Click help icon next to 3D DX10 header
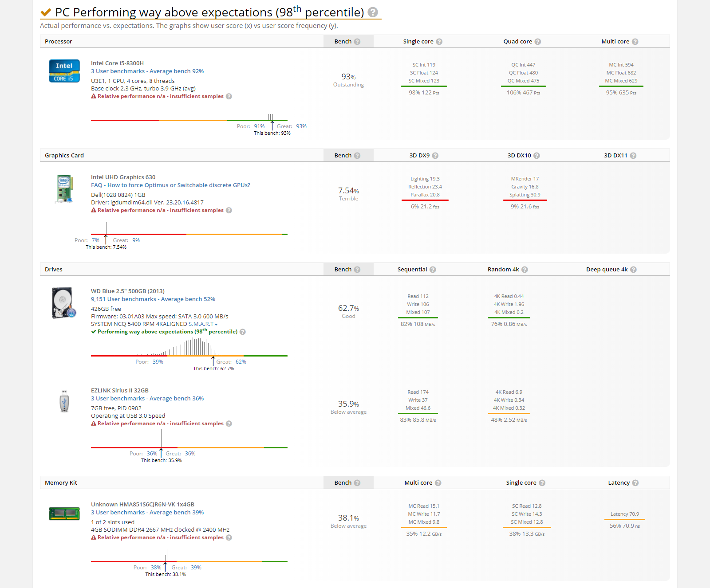Viewport: 710px width, 588px height. click(537, 156)
